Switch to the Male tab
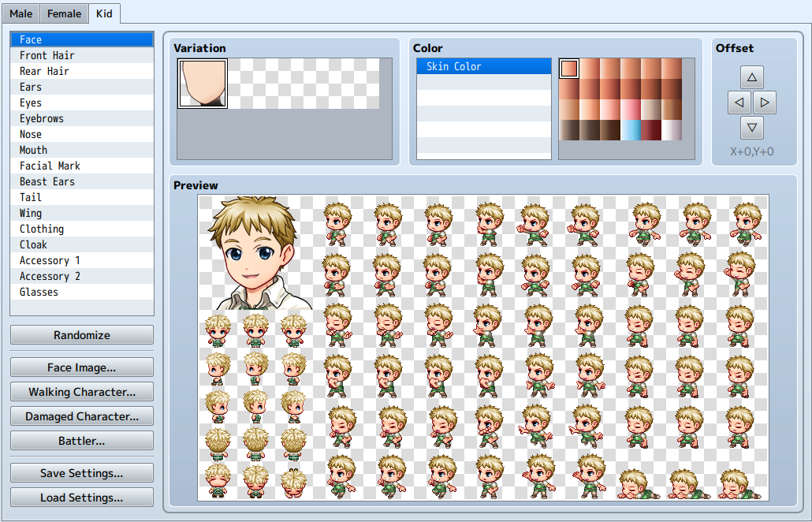Image resolution: width=812 pixels, height=522 pixels. coord(20,13)
